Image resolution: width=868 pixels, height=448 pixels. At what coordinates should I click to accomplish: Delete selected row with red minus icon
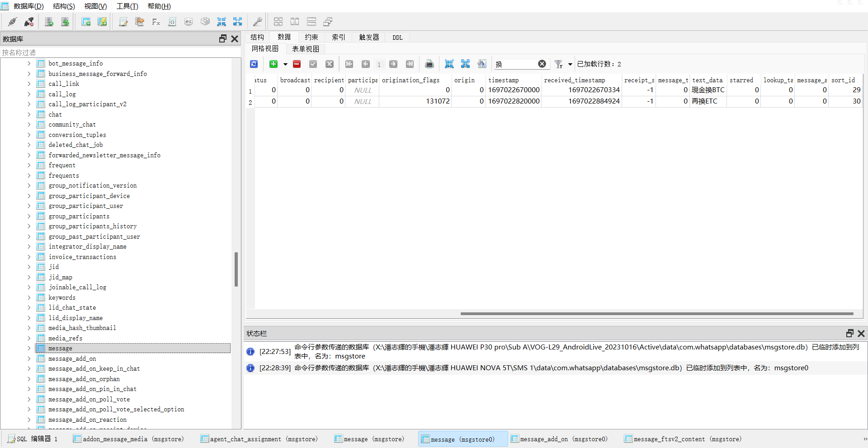point(297,64)
